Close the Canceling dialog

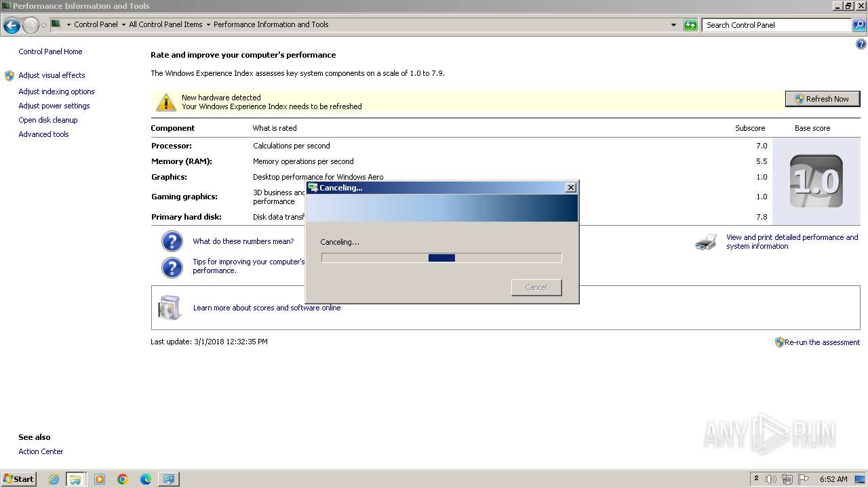click(x=571, y=188)
